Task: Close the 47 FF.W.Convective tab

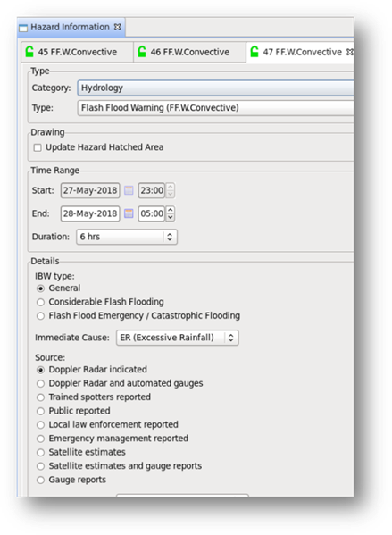Action: coord(349,52)
